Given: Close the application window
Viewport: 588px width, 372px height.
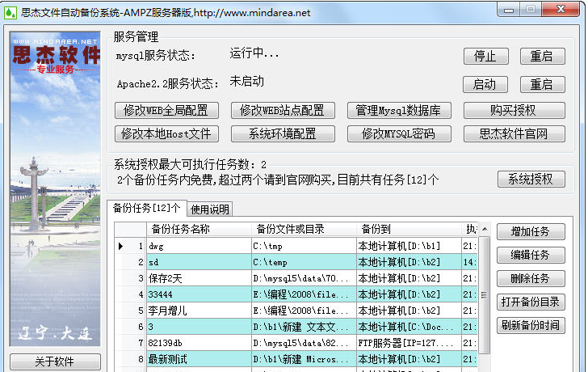Looking at the screenshot, I should (x=561, y=9).
